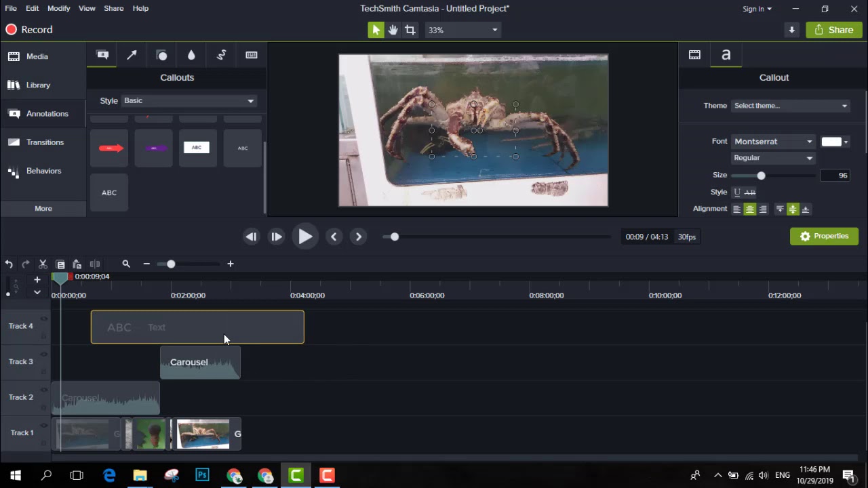
Task: Open the Edit menu
Action: point(33,8)
